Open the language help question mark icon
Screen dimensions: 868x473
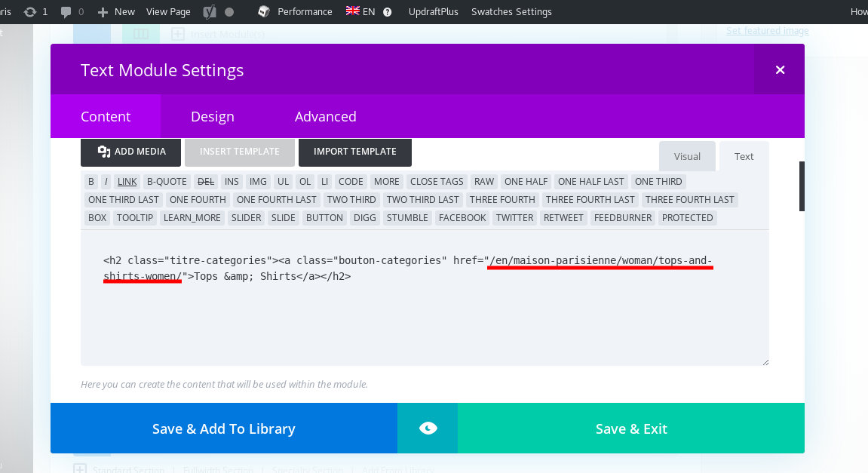[x=388, y=11]
